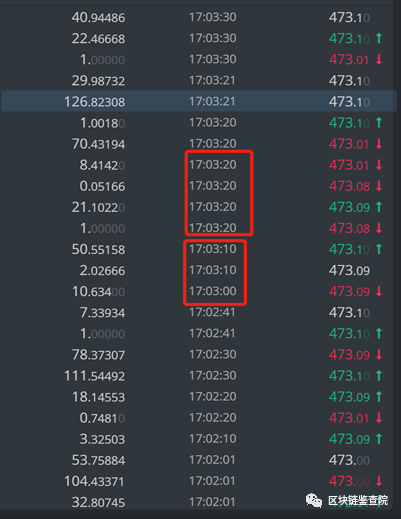Viewport: 401px width, 519px height.
Task: Click the 473.09 price in 2.02666 row
Action: click(349, 270)
